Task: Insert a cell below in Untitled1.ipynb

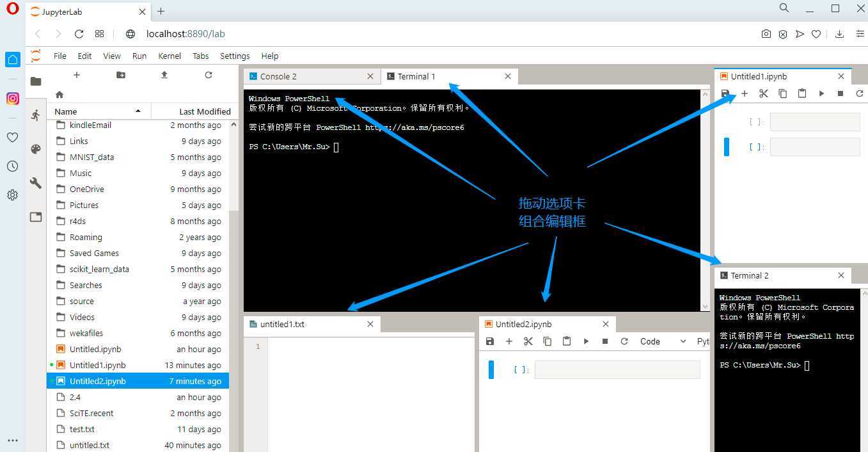Action: click(745, 93)
